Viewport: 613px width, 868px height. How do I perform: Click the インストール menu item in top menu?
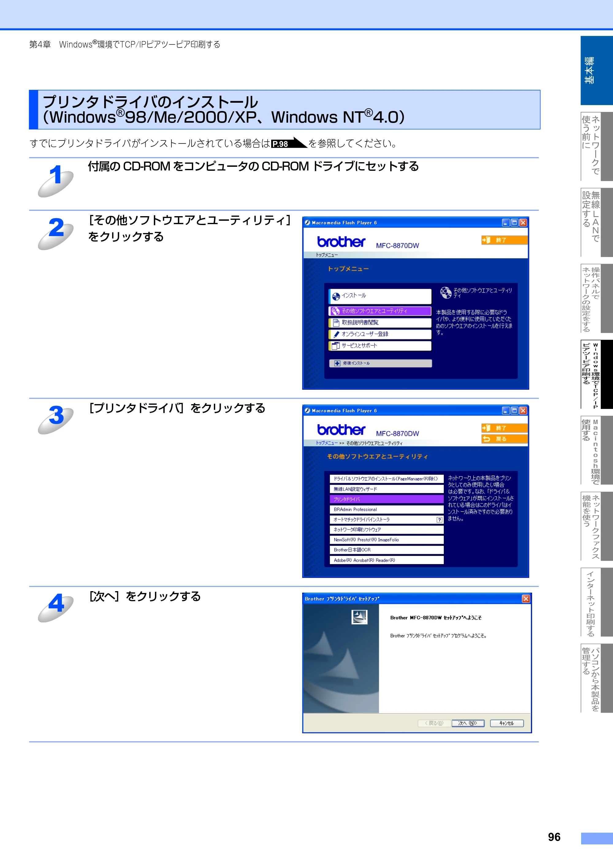coord(380,296)
